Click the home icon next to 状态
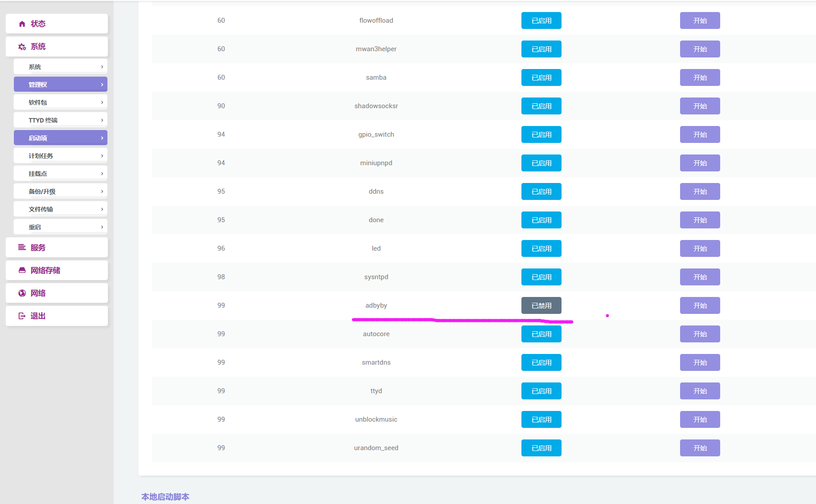 [21, 24]
